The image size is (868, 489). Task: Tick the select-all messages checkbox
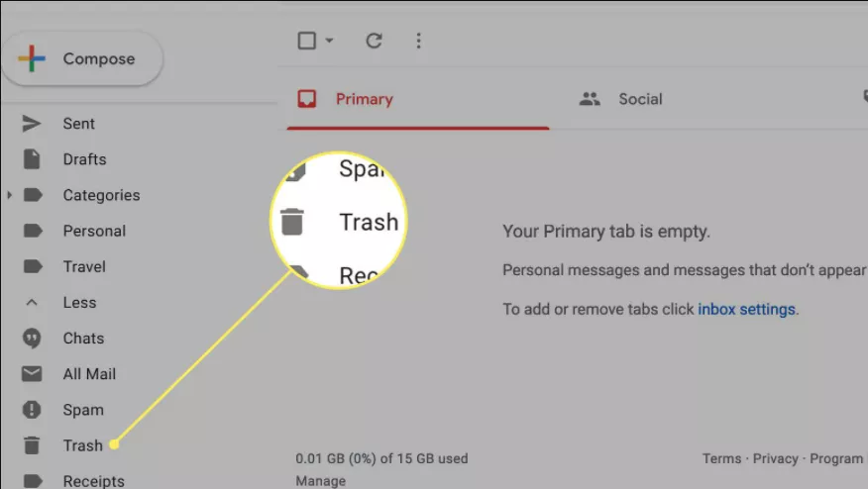click(x=307, y=41)
